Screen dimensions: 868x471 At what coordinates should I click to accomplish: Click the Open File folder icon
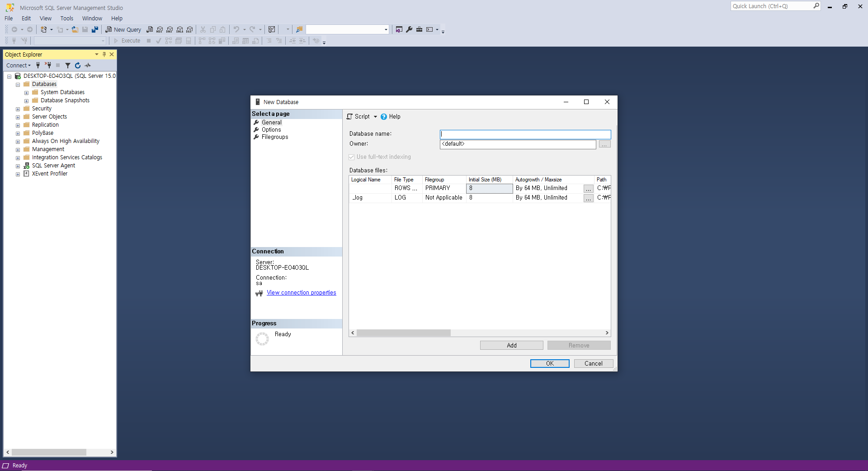click(x=75, y=29)
